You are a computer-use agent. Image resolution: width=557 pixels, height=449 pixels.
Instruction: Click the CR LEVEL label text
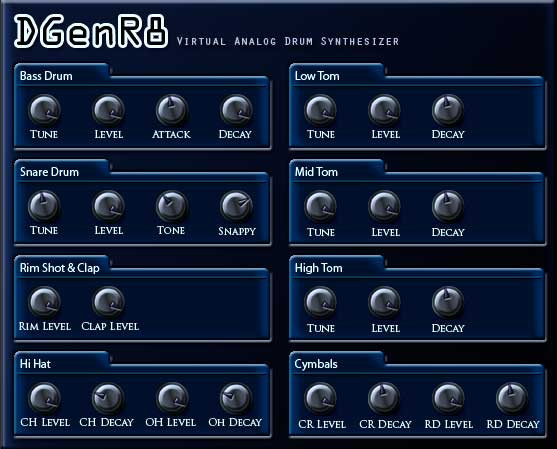pyautogui.click(x=322, y=424)
